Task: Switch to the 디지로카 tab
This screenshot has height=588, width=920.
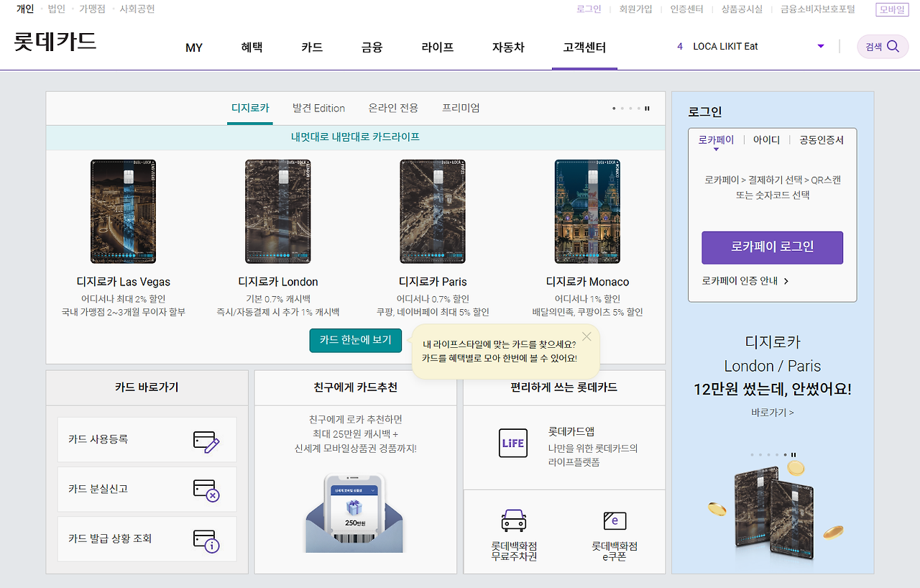Action: (x=250, y=109)
